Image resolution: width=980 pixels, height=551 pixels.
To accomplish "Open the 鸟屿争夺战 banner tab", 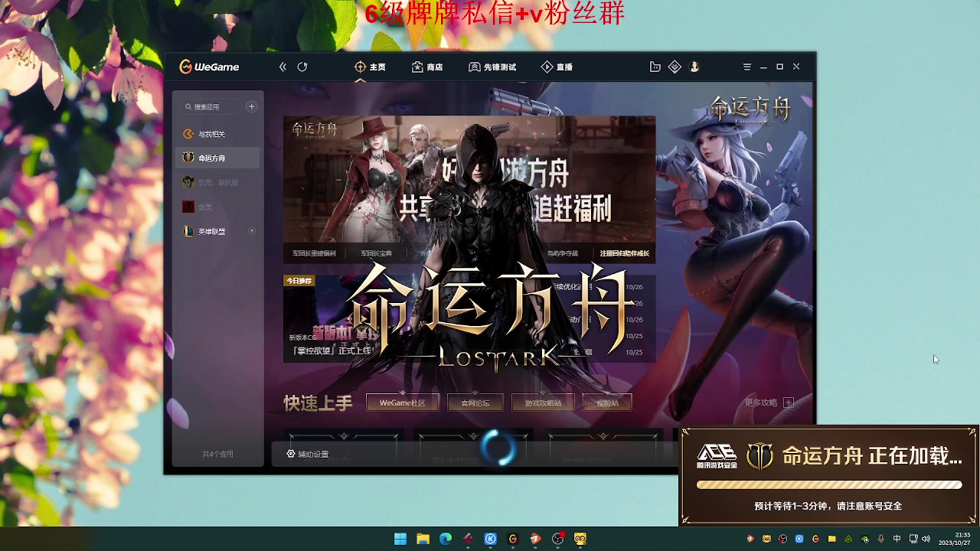I will coord(563,253).
